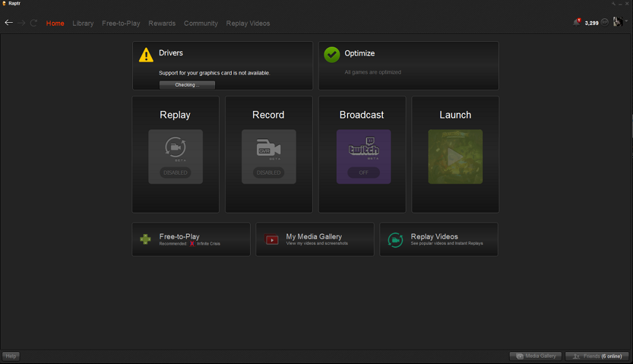Click the Twitch broadcast icon
This screenshot has width=633, height=364.
(x=363, y=149)
